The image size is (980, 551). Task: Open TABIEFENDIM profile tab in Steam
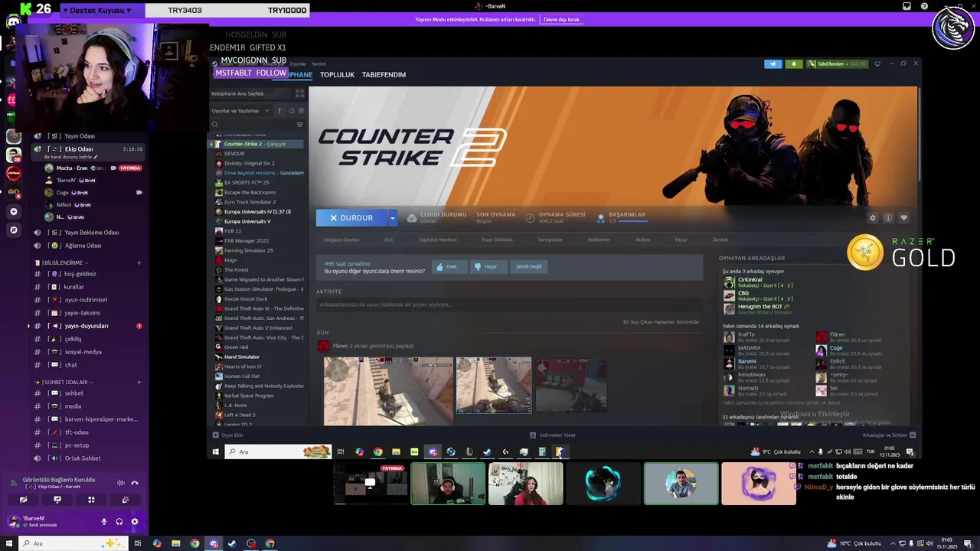pos(384,75)
